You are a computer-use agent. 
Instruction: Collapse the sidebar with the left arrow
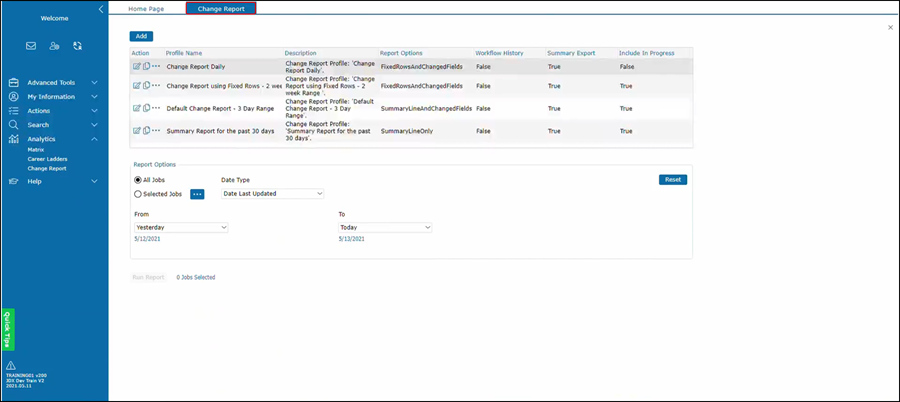point(100,9)
